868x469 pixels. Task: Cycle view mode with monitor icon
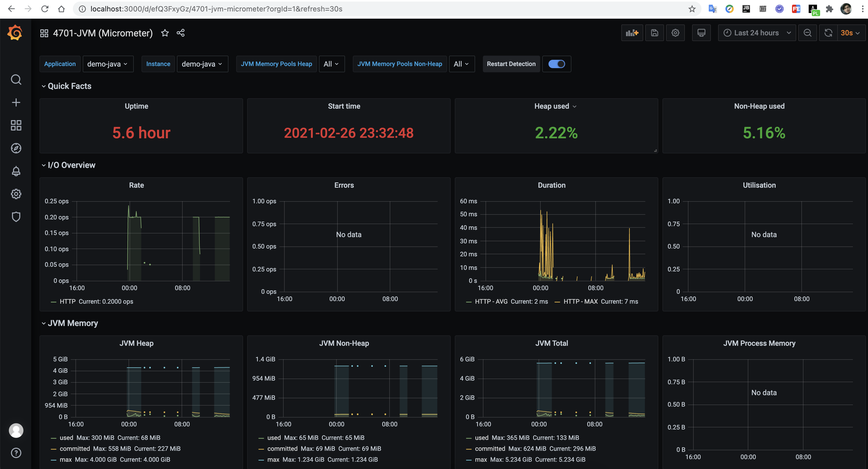[x=701, y=33]
